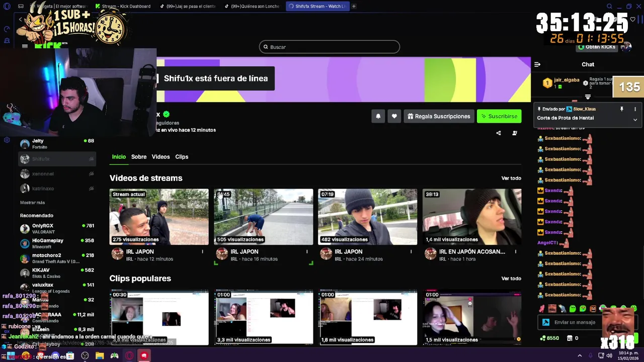Click jair_elgaba top gifter name
The width and height of the screenshot is (644, 362).
[567, 80]
